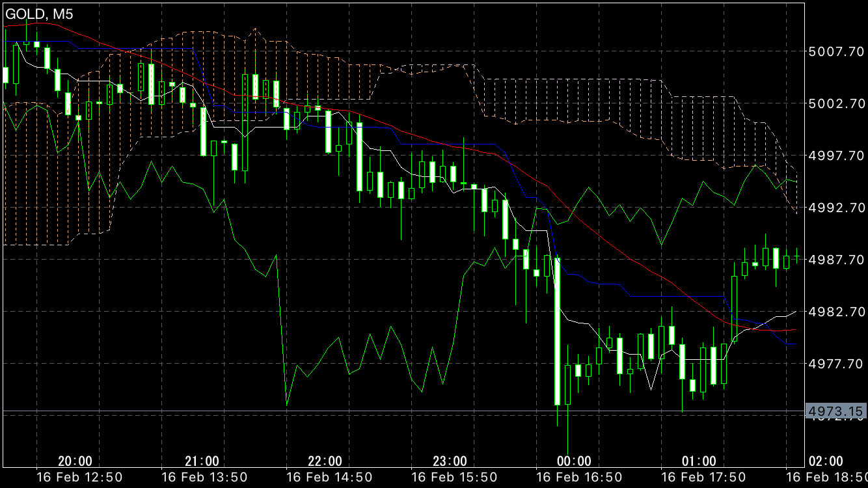Click the 4992.70 price axis label
This screenshot has width=868, height=488.
[835, 208]
